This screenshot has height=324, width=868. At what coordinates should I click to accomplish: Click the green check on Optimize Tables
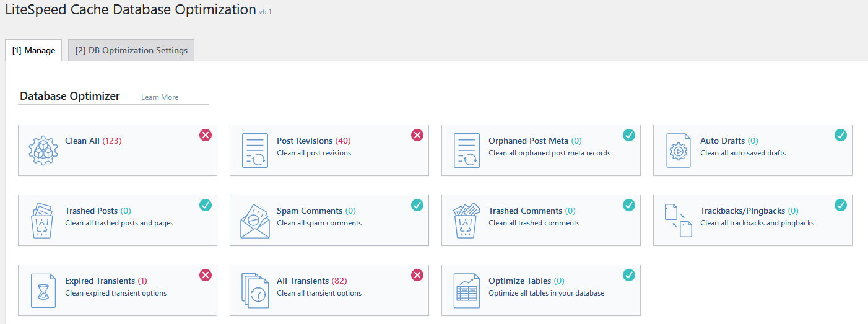629,275
